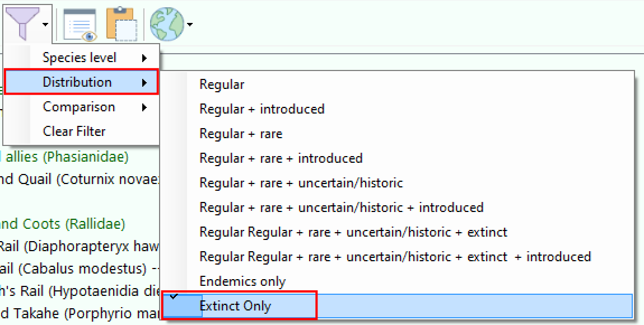This screenshot has width=644, height=325.
Task: Open the filter icon dropdown arrow
Action: click(x=45, y=25)
